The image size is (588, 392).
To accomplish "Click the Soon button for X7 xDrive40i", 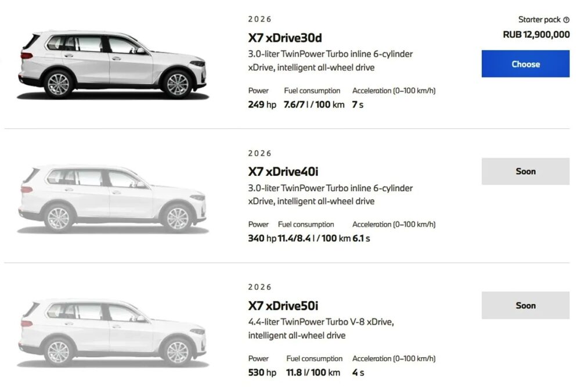I will 525,171.
